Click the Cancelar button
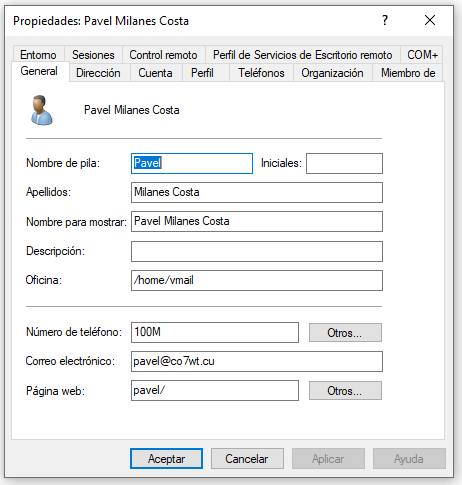 [247, 459]
